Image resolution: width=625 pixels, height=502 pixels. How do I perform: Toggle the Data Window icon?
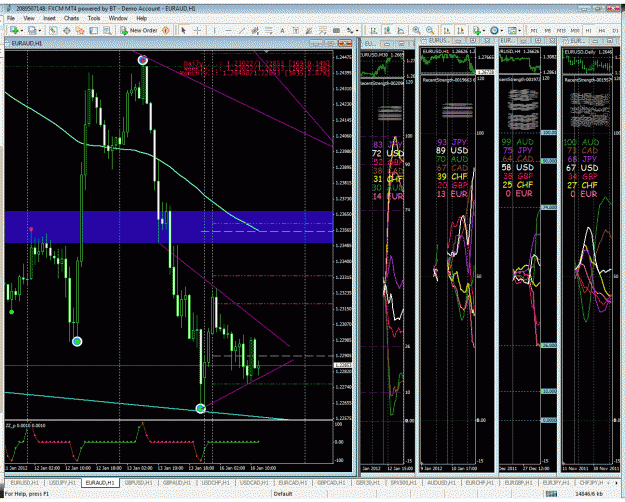click(67, 30)
